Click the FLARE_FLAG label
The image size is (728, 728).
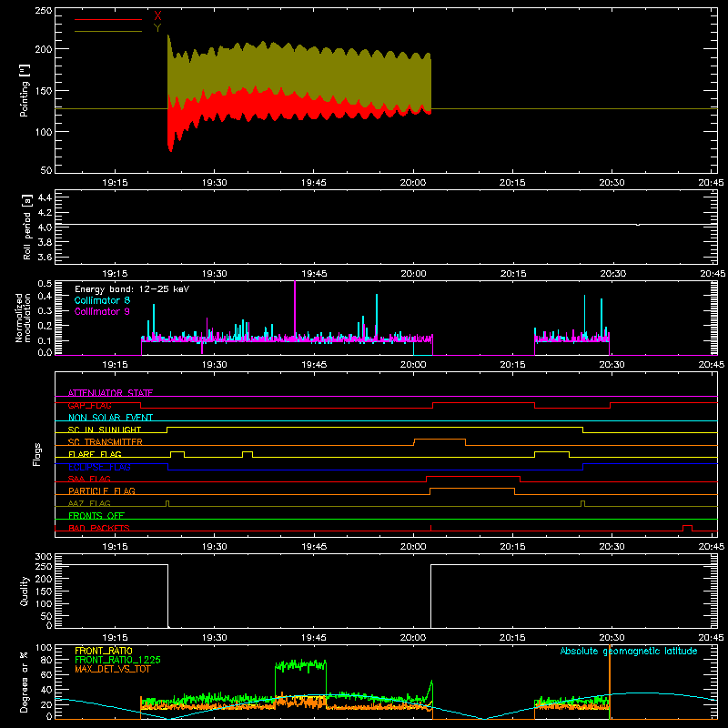point(95,454)
